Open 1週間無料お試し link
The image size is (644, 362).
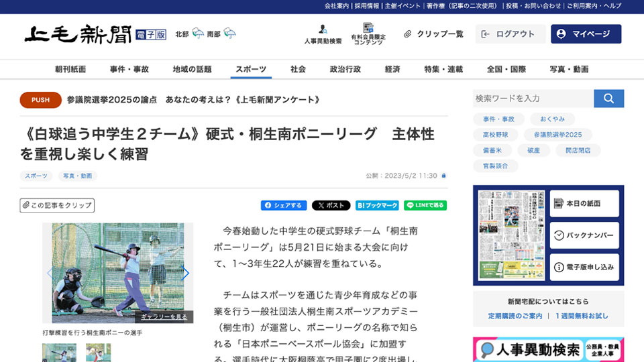pos(582,316)
